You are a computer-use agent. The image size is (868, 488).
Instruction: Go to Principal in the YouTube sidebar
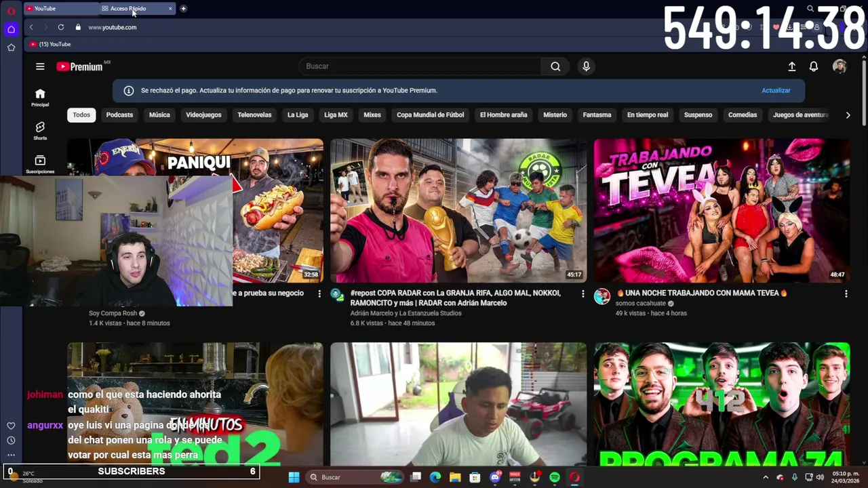[x=40, y=98]
